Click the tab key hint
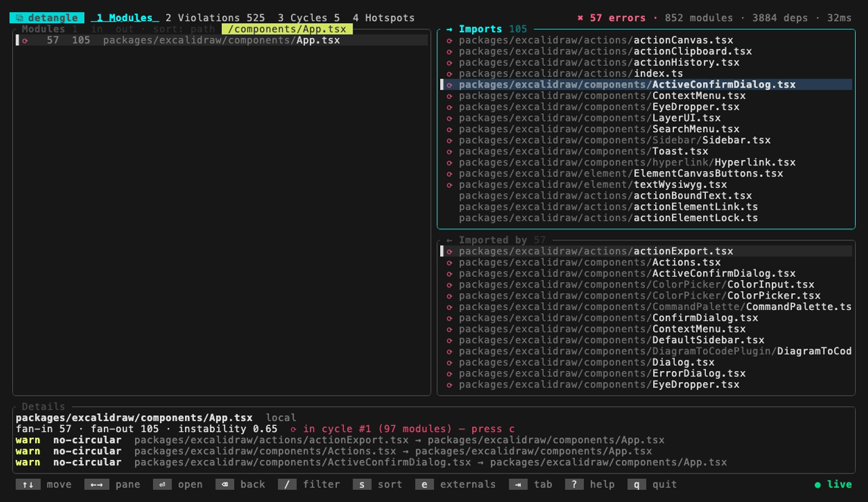 click(518, 484)
